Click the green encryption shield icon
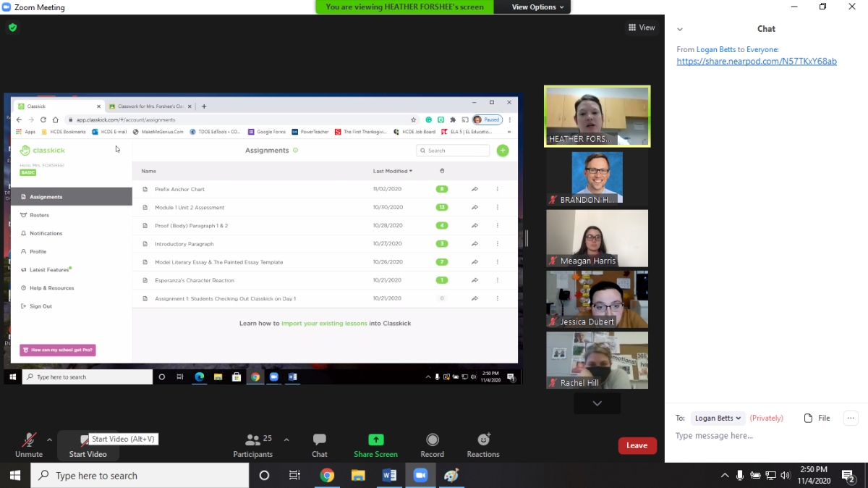Image resolution: width=868 pixels, height=488 pixels. (12, 28)
